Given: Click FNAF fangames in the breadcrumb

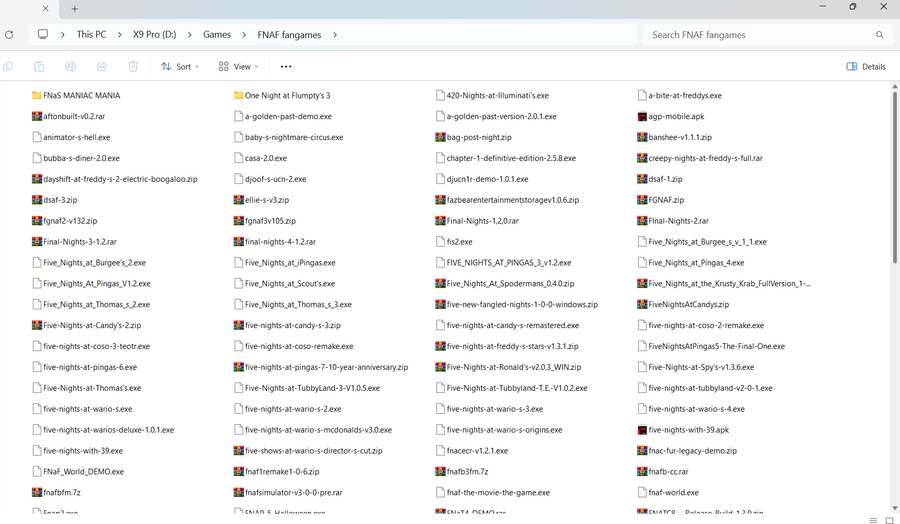Looking at the screenshot, I should click(x=289, y=34).
